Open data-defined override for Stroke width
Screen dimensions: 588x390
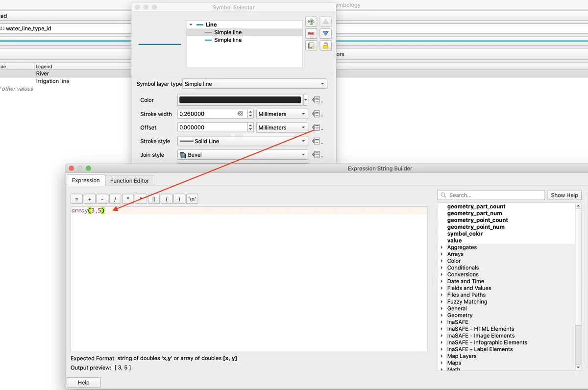point(317,114)
